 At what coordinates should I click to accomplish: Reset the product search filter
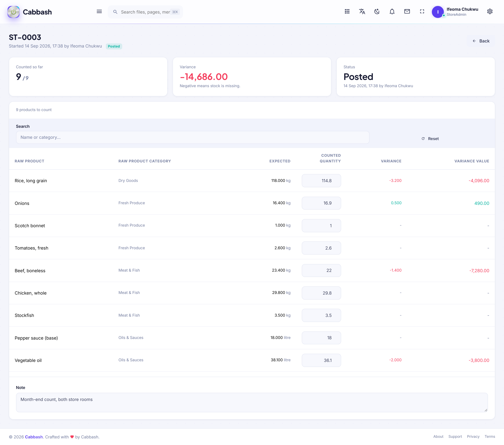(430, 139)
